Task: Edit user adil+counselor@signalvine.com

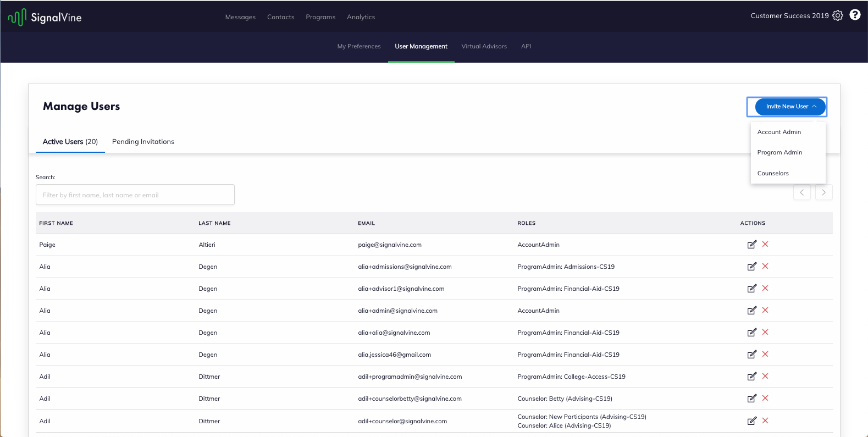Action: click(x=751, y=421)
